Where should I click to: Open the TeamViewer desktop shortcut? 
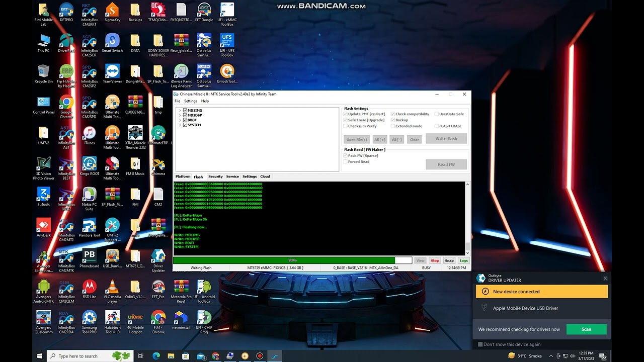[112, 74]
